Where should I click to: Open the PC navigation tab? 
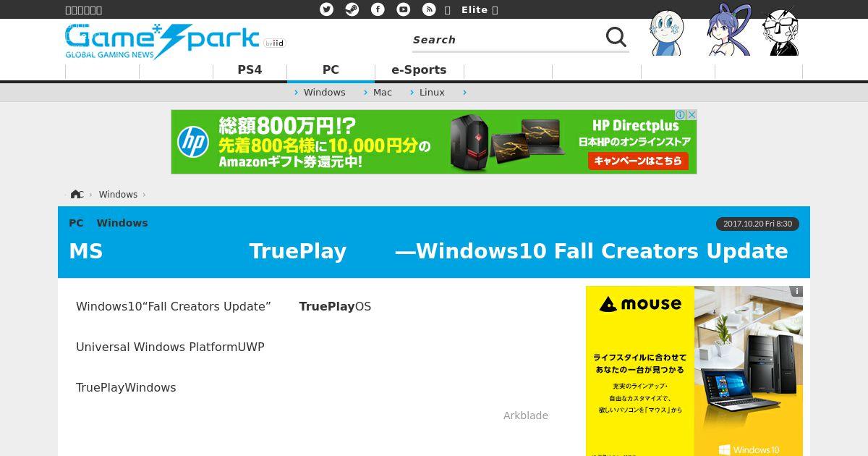[x=331, y=70]
